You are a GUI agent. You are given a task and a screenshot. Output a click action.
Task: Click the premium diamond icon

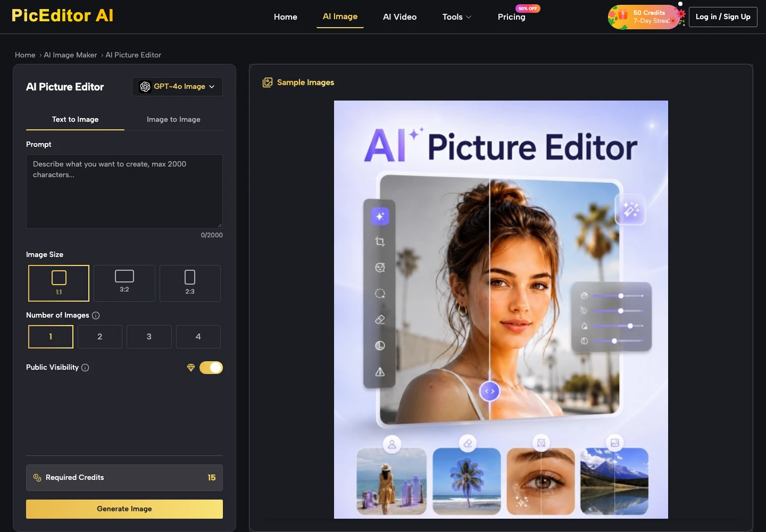191,368
